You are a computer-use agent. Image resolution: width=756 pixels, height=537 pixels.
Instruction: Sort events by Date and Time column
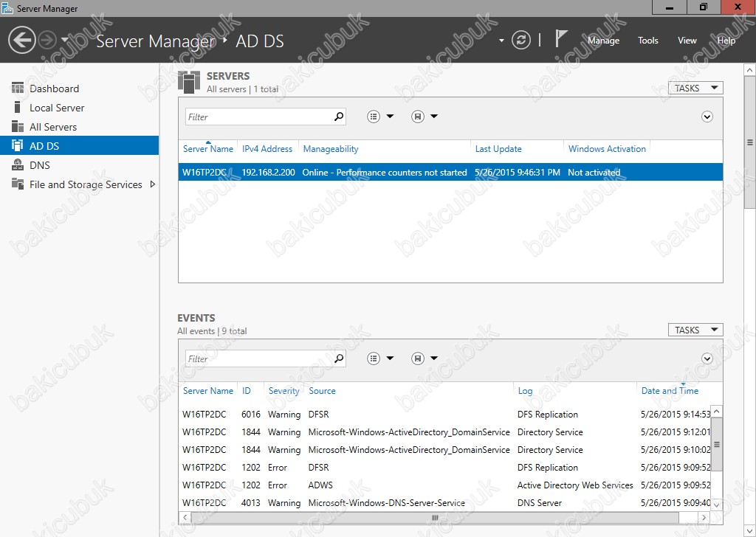tap(670, 391)
